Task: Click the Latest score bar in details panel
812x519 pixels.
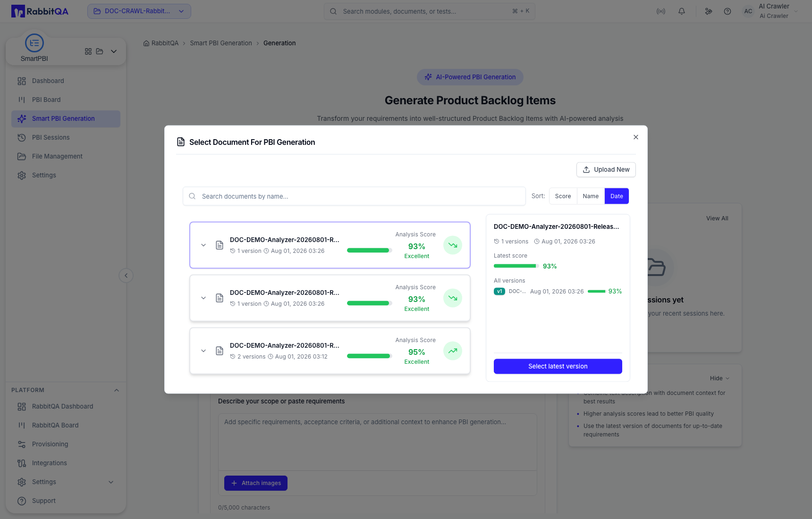Action: (x=516, y=266)
